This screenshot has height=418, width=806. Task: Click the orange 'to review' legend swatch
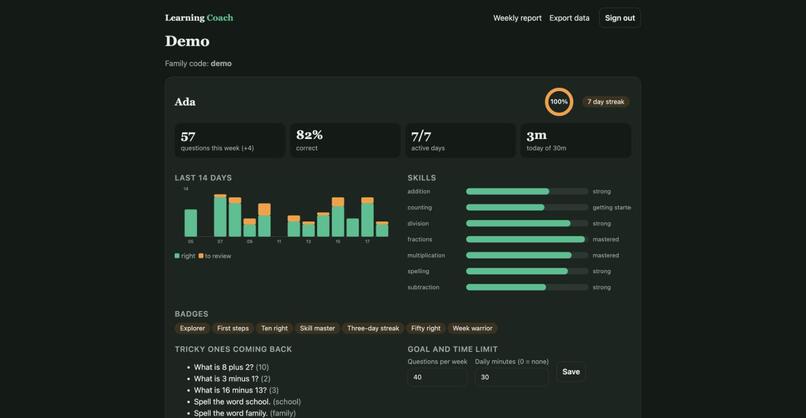click(x=201, y=256)
